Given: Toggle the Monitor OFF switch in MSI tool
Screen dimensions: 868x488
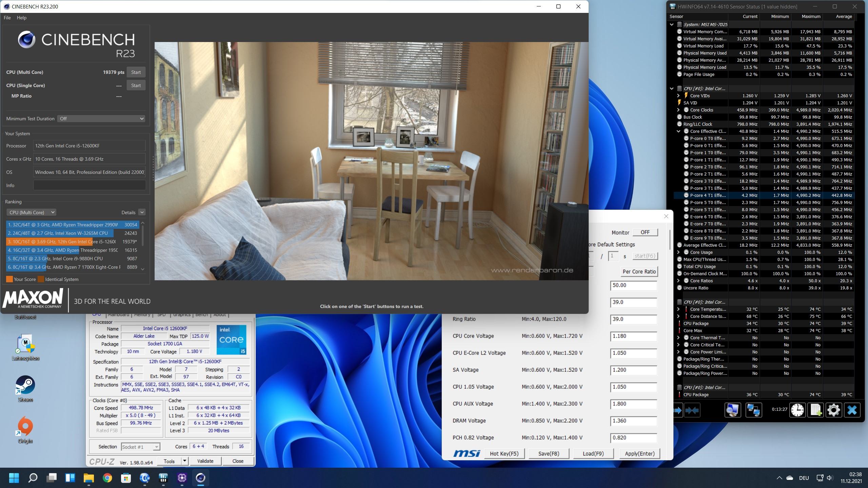Looking at the screenshot, I should click(645, 232).
